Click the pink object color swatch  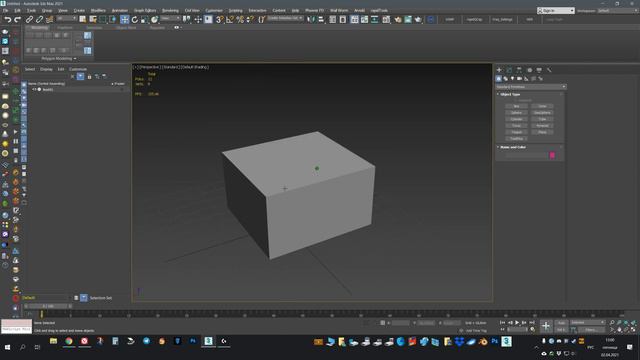tap(552, 155)
